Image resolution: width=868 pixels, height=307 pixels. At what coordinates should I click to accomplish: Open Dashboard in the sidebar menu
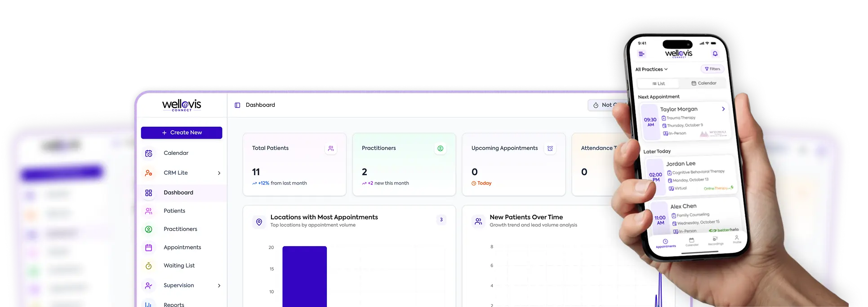click(178, 193)
